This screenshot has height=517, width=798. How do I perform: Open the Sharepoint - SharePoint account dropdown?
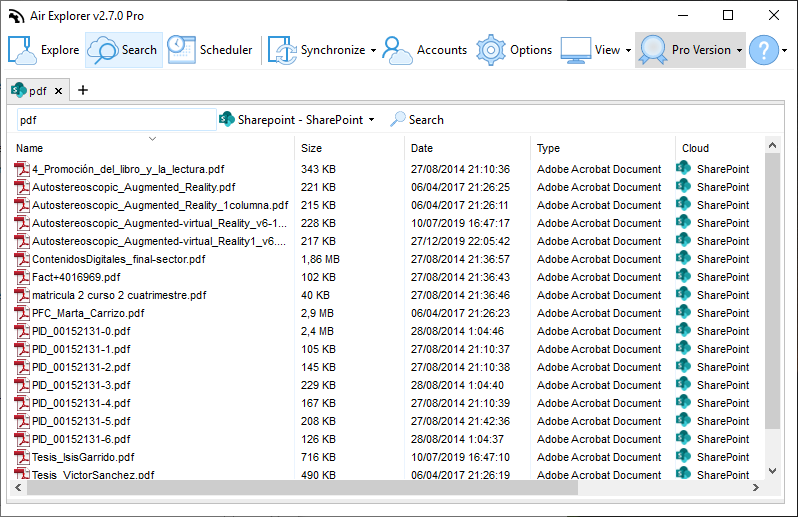click(x=297, y=120)
